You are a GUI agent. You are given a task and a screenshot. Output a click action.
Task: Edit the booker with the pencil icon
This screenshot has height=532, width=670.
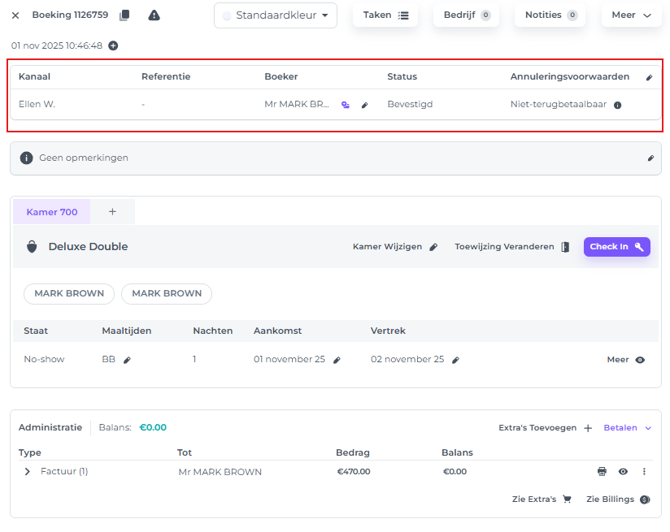tap(365, 105)
